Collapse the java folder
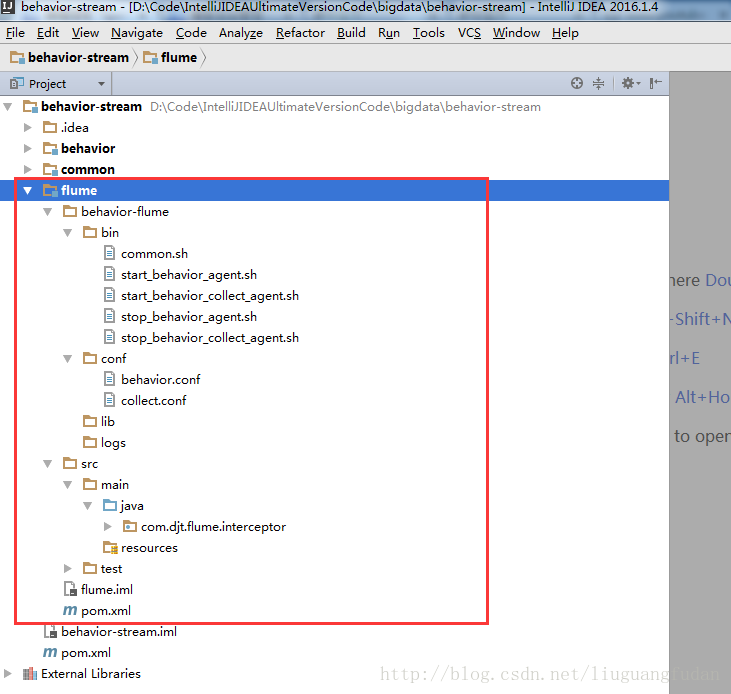The height and width of the screenshot is (694, 731). pyautogui.click(x=88, y=505)
